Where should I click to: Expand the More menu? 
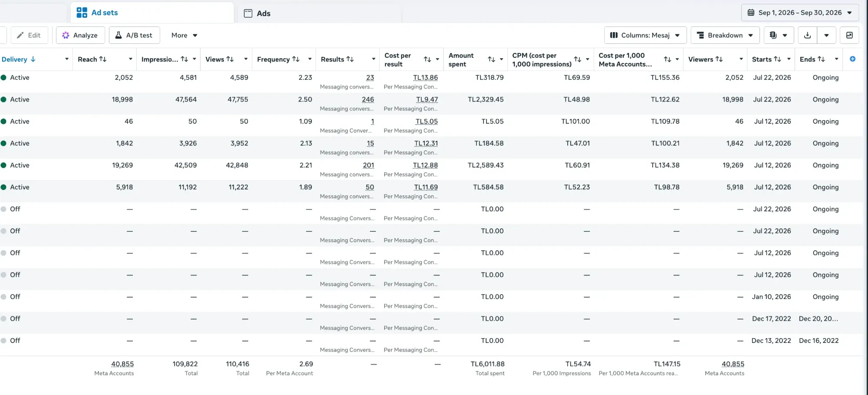pyautogui.click(x=184, y=35)
